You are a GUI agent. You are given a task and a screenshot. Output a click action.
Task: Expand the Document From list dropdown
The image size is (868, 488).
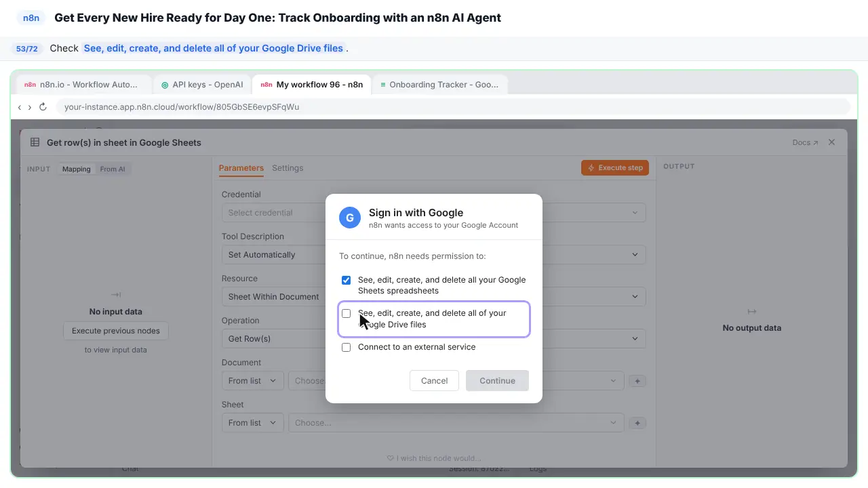(252, 381)
